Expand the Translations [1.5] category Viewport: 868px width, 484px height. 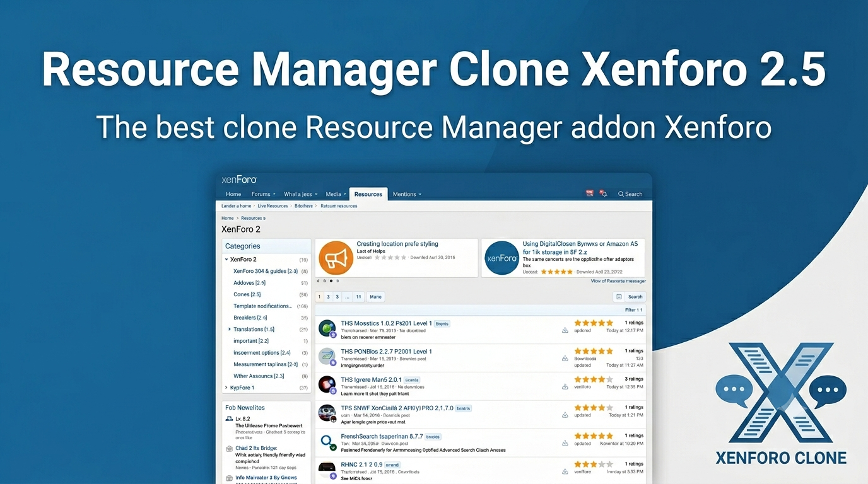[229, 330]
